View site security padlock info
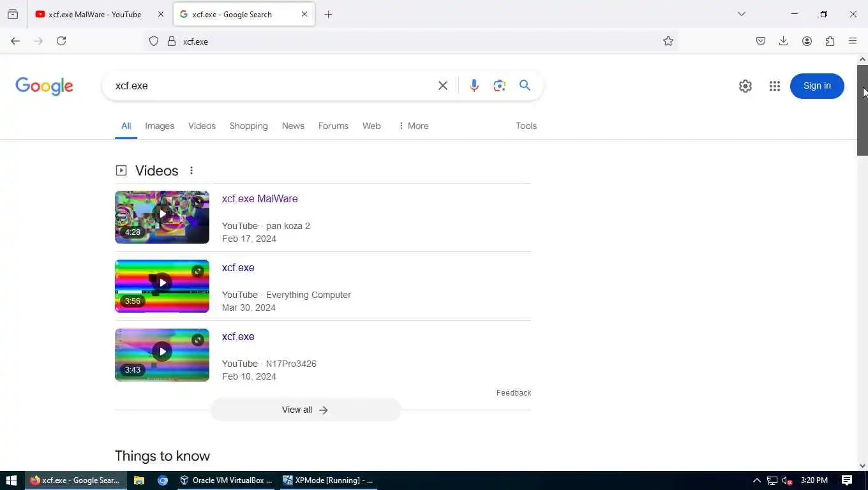The height and width of the screenshot is (490, 868). pyautogui.click(x=171, y=41)
